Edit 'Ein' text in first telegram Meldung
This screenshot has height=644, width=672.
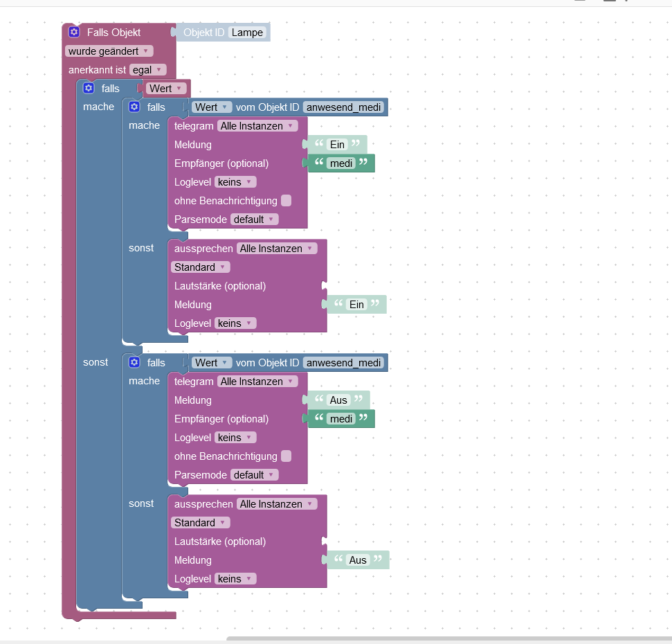coord(337,145)
